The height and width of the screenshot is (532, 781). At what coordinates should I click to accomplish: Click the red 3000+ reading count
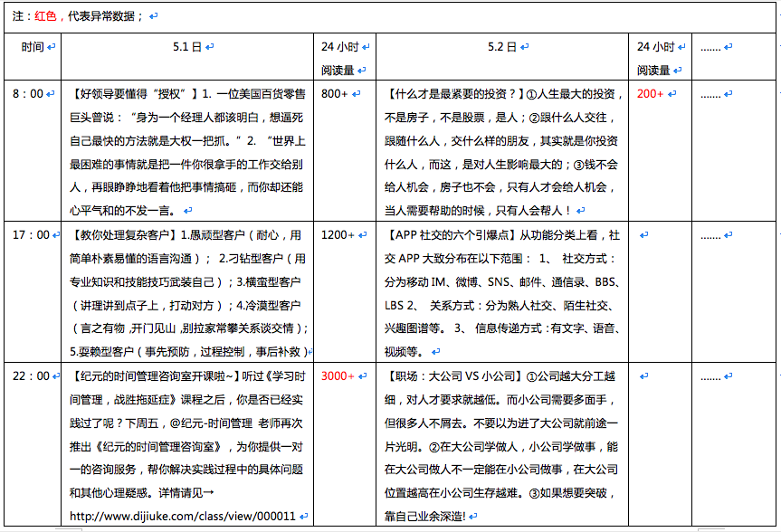pyautogui.click(x=338, y=375)
